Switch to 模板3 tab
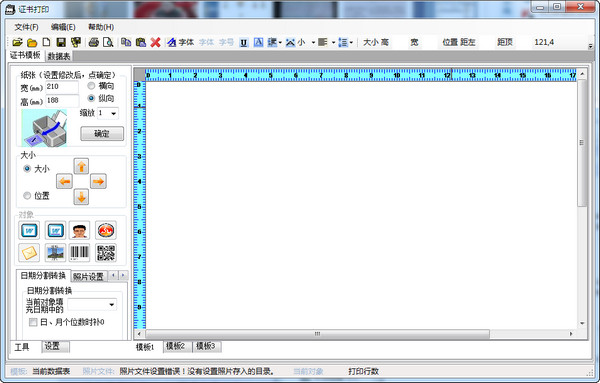Image resolution: width=600 pixels, height=383 pixels. click(206, 346)
